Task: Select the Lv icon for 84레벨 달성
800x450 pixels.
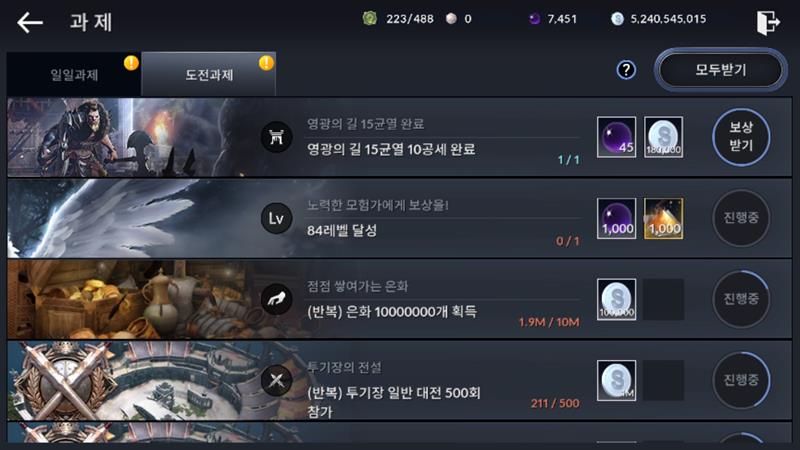Action: (276, 218)
